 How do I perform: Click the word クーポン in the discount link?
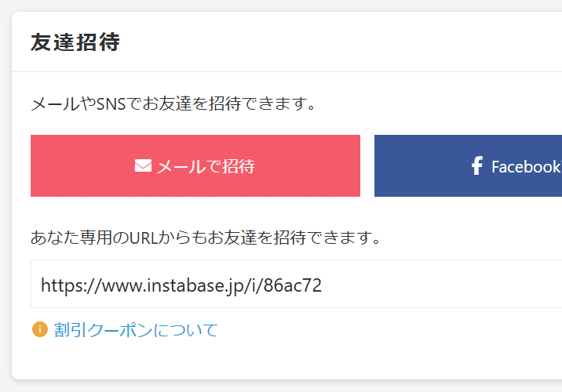[119, 330]
